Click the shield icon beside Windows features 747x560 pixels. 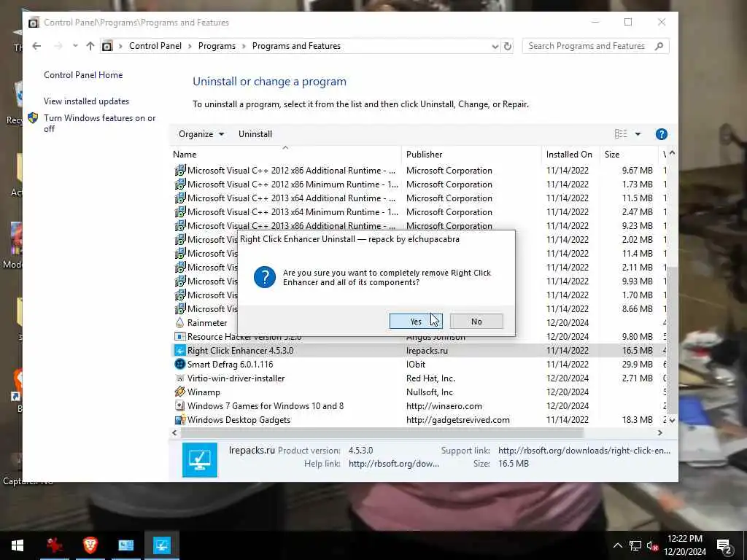pyautogui.click(x=33, y=117)
